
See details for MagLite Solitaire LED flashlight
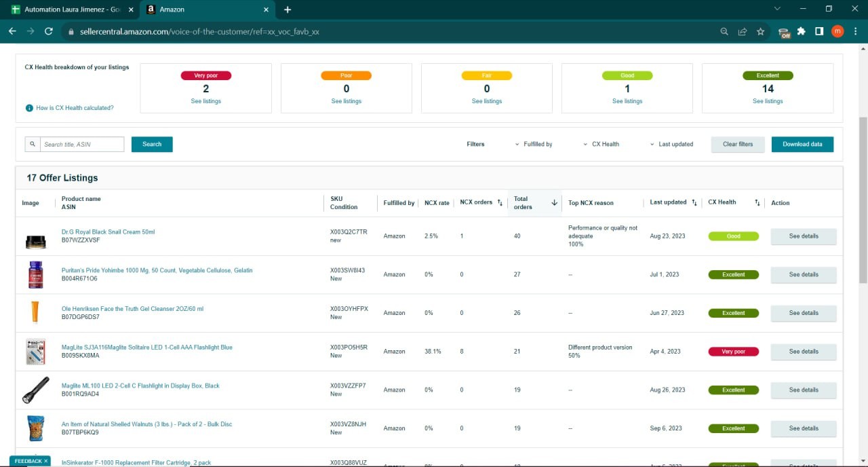click(x=804, y=352)
